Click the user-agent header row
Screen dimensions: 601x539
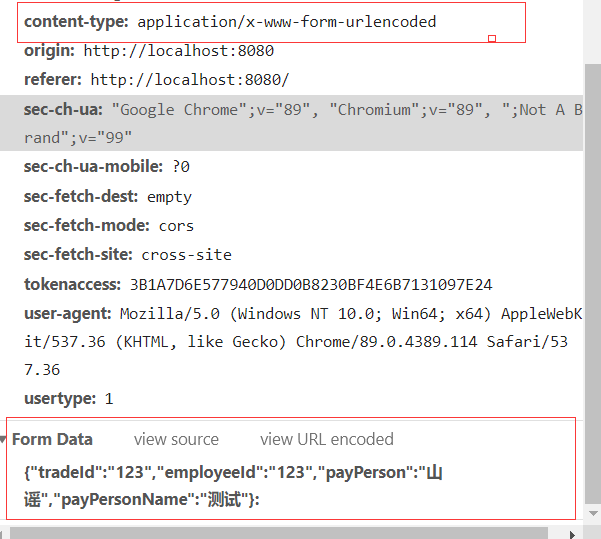coord(303,342)
